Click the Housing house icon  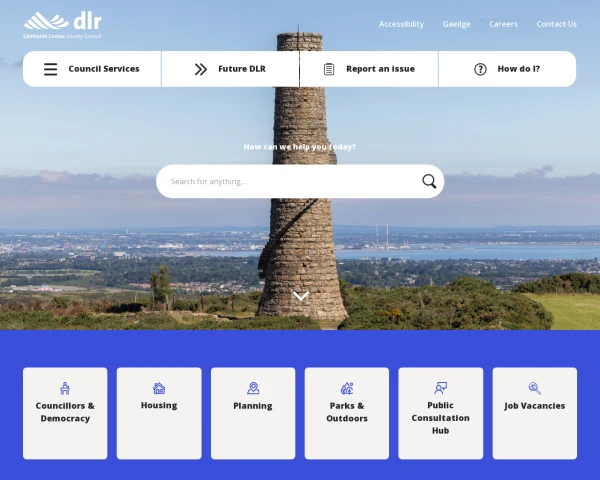159,388
